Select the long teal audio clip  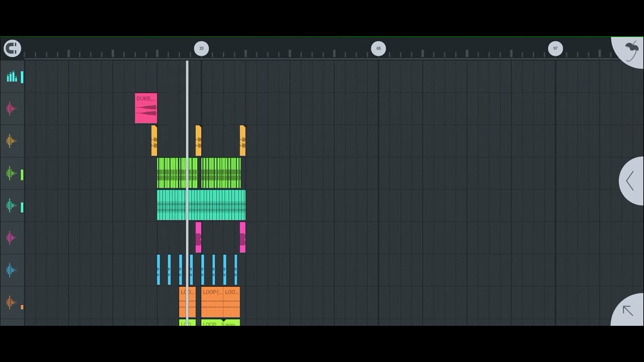(x=201, y=205)
